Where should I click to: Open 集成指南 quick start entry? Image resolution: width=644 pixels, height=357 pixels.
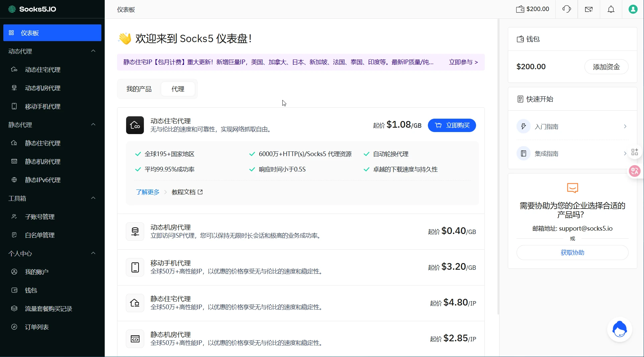click(572, 153)
